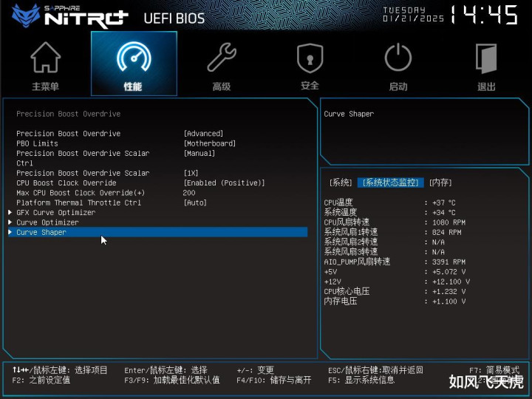Screen dimensions: 532x399
Task: Click the Sapphire Nitro+ logo
Action: point(69,16)
